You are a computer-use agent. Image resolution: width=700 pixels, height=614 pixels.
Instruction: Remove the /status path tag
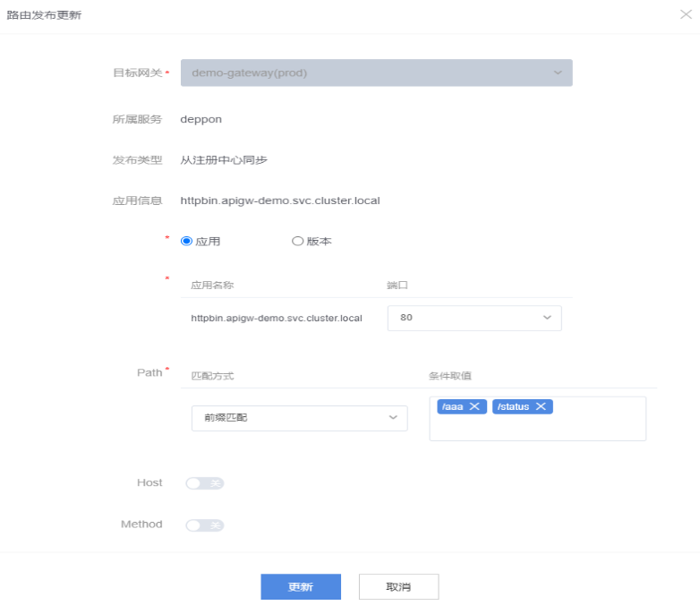click(x=541, y=406)
